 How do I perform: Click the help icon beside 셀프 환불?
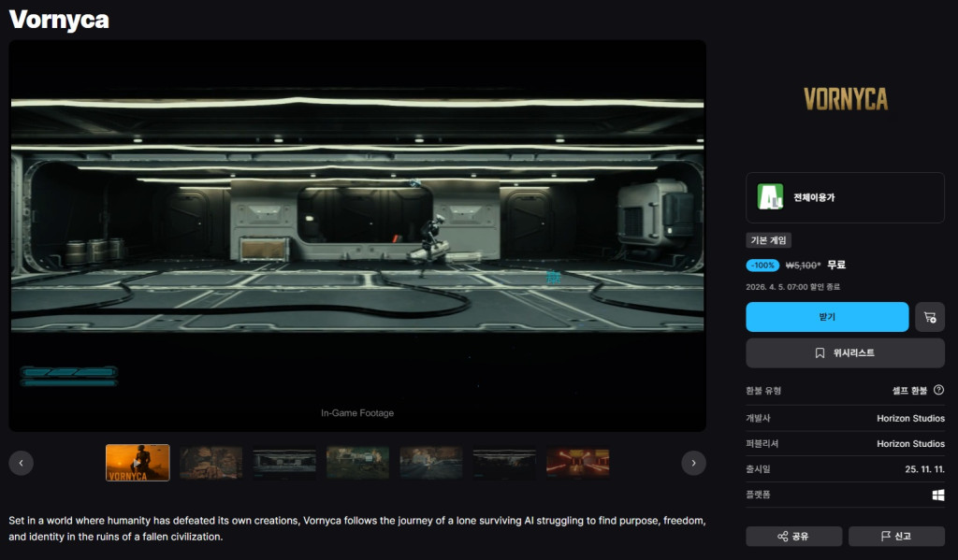(938, 390)
